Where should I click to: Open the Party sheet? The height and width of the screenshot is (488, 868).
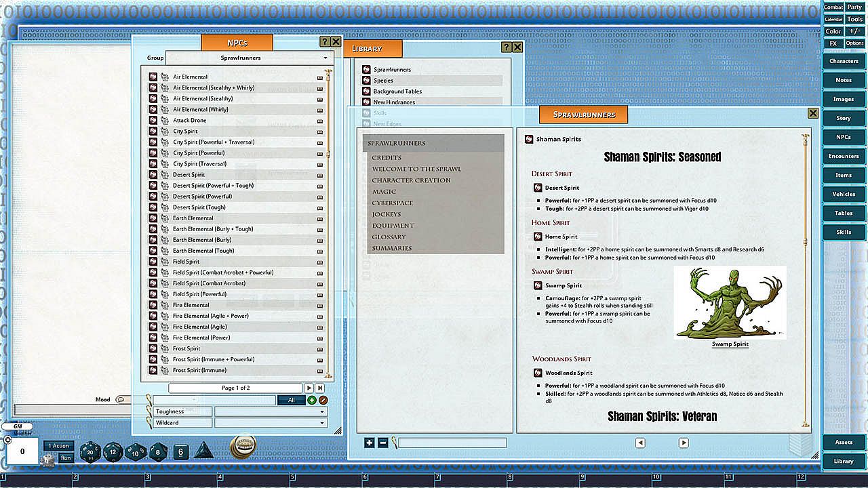click(x=855, y=7)
